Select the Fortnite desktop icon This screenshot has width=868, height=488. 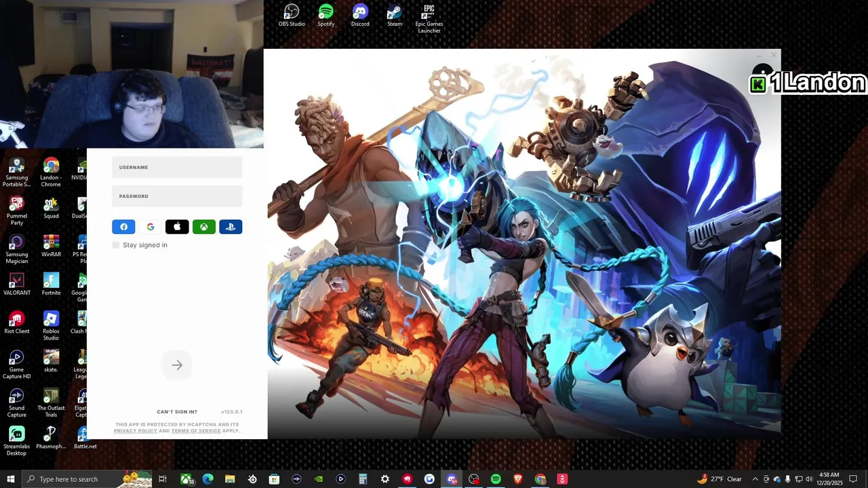coord(51,285)
